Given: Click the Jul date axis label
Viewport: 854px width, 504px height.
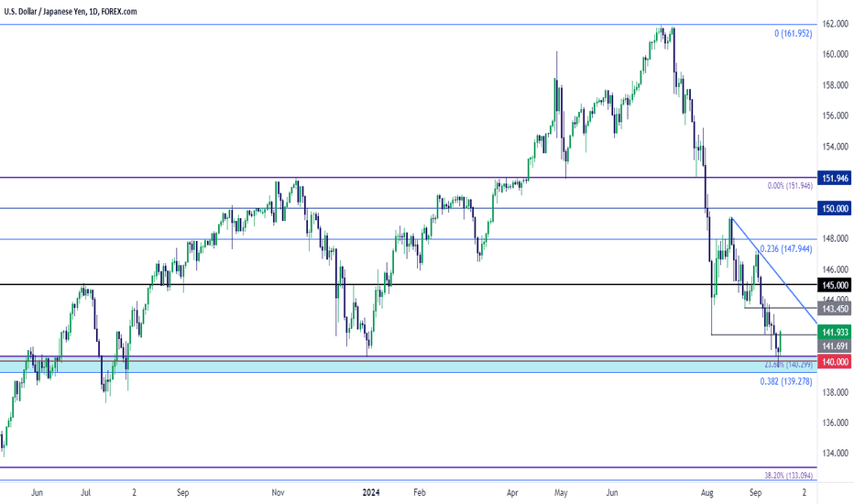Looking at the screenshot, I should [85, 493].
